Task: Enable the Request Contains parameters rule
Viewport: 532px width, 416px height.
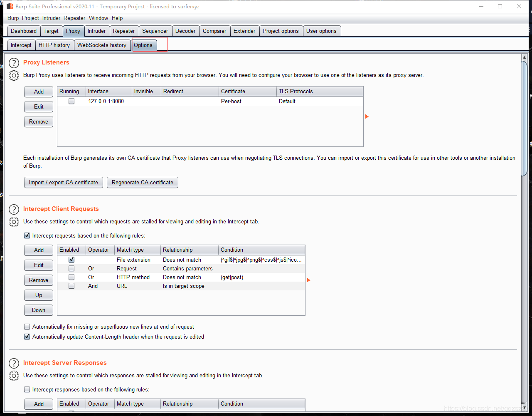Action: coord(71,268)
